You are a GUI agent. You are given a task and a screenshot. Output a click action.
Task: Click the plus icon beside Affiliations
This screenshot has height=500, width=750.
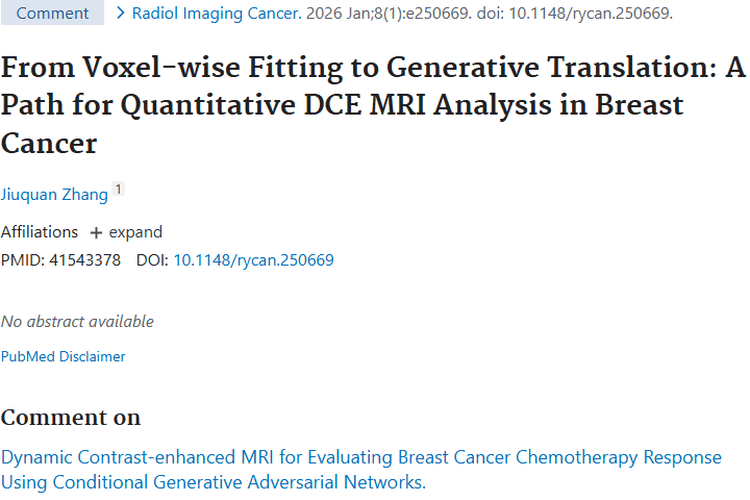tap(96, 233)
